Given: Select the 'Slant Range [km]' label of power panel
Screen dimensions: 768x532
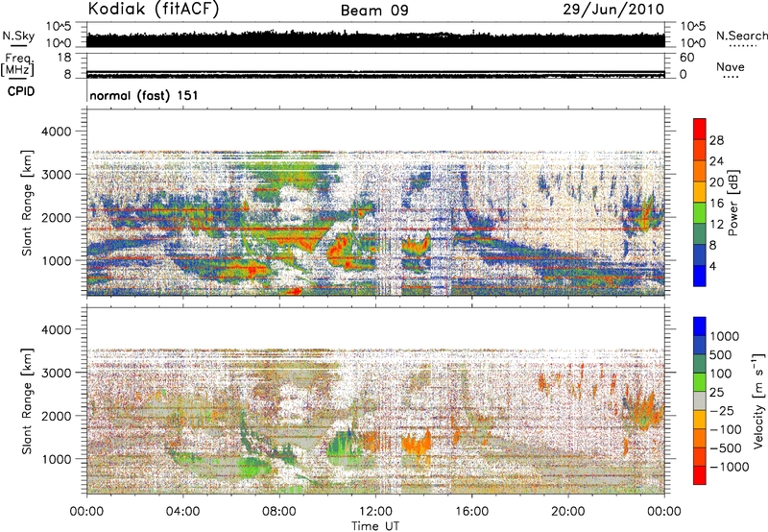Looking at the screenshot, I should (x=27, y=203).
